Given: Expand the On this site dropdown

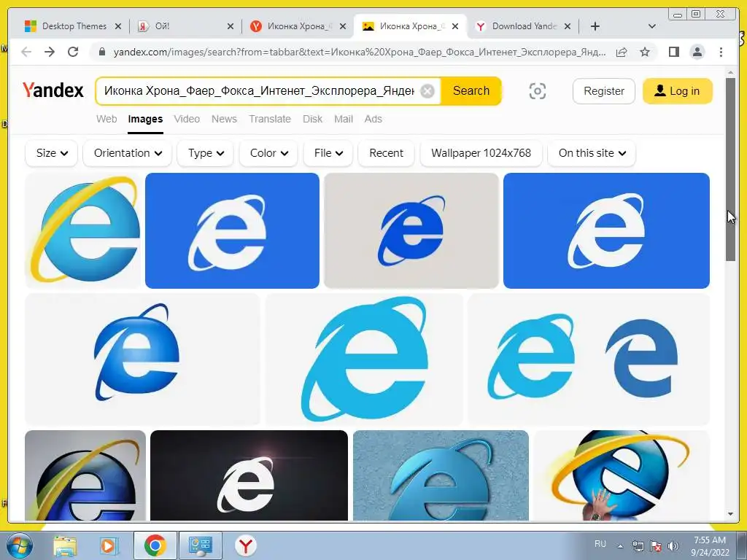Looking at the screenshot, I should [592, 153].
